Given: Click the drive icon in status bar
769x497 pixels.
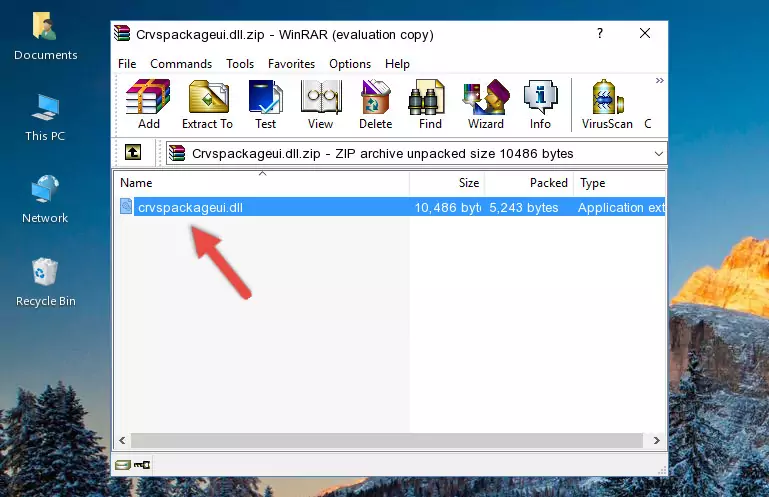Looking at the screenshot, I should [x=123, y=464].
